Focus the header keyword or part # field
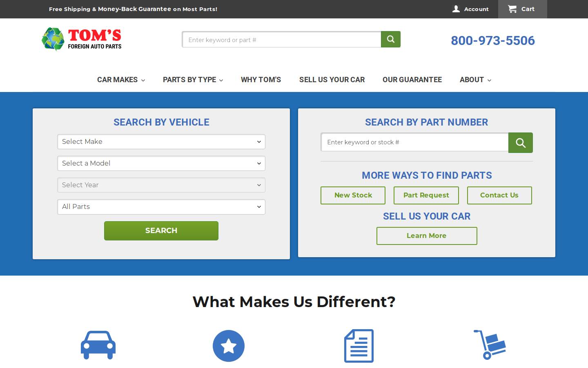 (x=281, y=40)
